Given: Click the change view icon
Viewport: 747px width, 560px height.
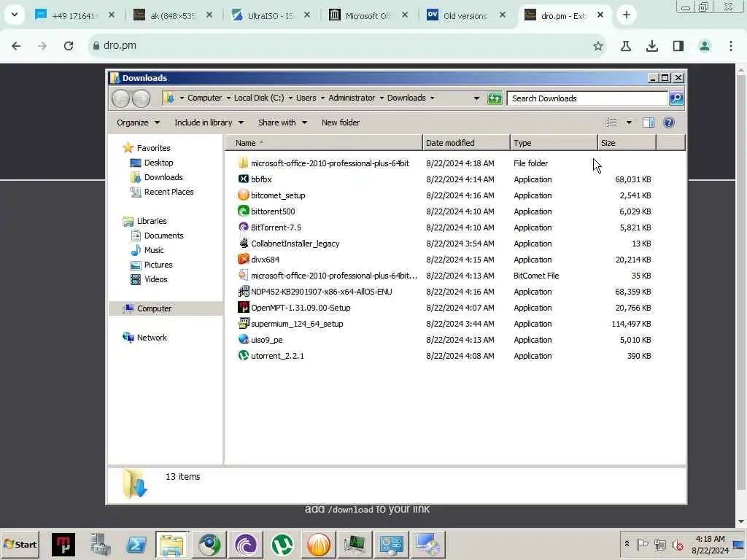Looking at the screenshot, I should click(x=611, y=122).
